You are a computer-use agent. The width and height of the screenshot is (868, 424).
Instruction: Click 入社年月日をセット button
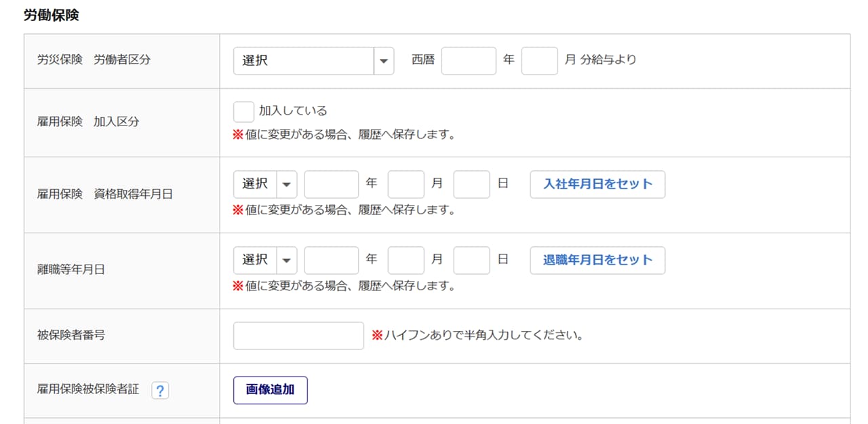pyautogui.click(x=597, y=185)
